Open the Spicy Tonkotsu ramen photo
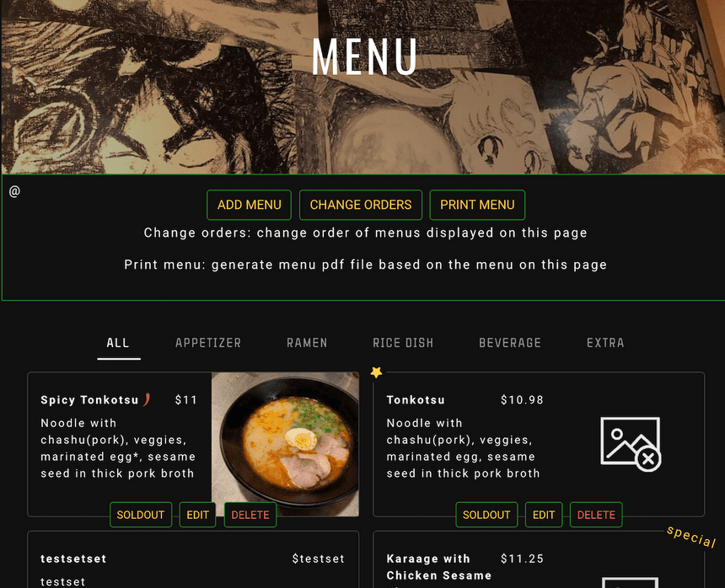Screen dimensions: 725x588 [x=285, y=444]
